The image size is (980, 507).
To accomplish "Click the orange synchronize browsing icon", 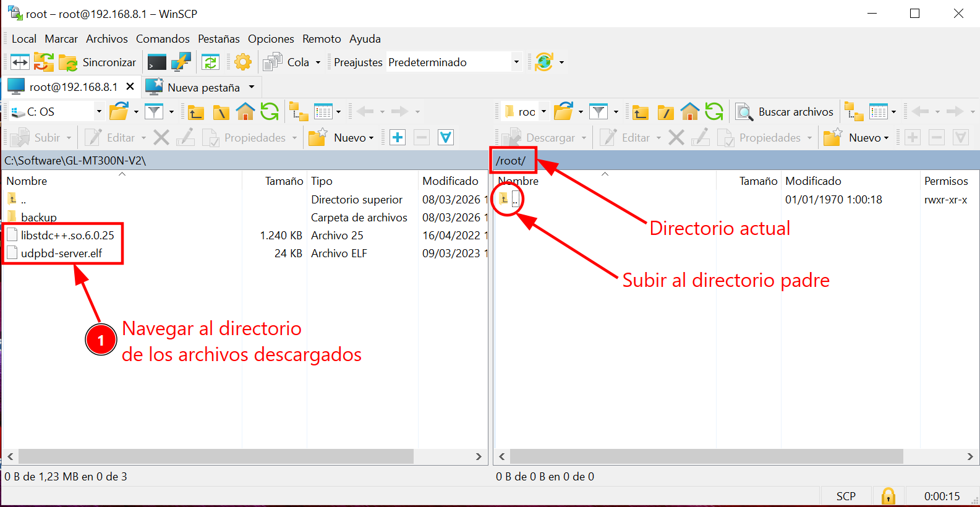I will click(44, 62).
